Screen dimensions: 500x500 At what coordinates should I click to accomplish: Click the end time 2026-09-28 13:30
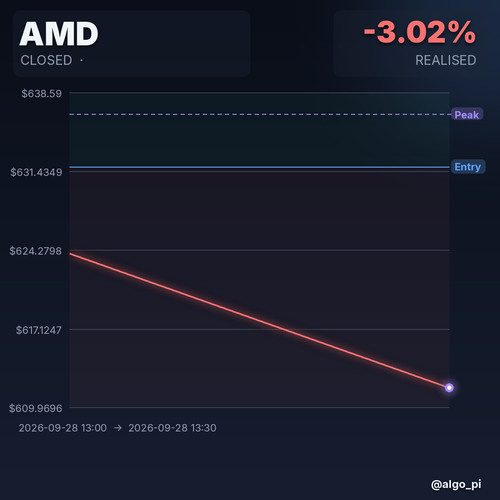pos(172,428)
